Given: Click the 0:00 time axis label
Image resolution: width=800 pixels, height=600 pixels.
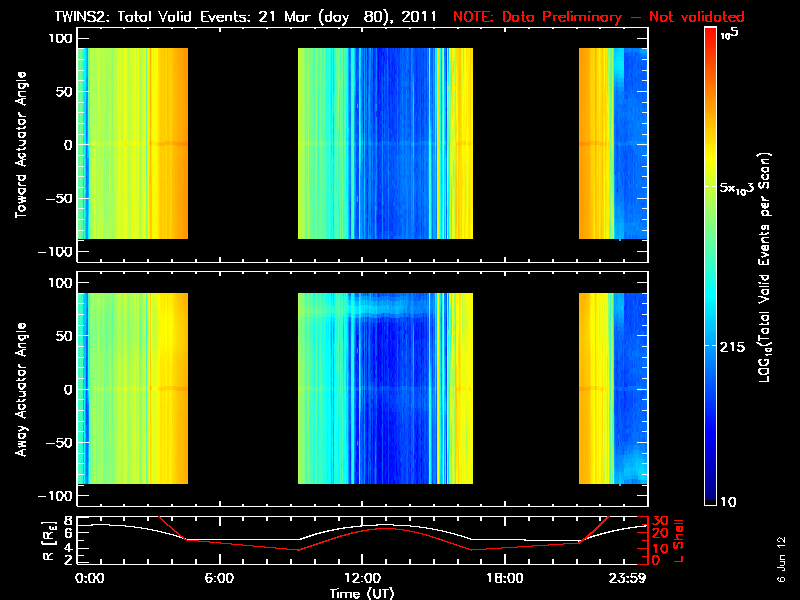Looking at the screenshot, I should click(x=89, y=579).
